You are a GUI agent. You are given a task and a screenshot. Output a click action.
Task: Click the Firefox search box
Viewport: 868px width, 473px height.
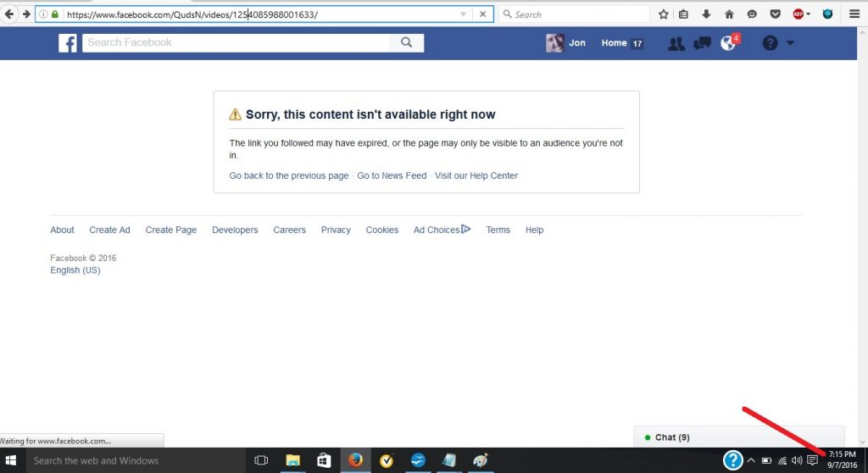(x=574, y=14)
